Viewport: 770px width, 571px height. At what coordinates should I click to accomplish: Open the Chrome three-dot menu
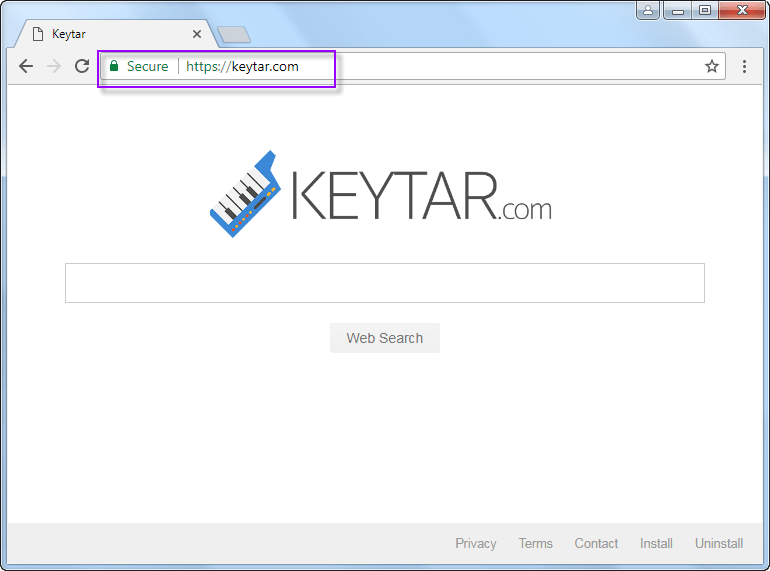[x=745, y=66]
